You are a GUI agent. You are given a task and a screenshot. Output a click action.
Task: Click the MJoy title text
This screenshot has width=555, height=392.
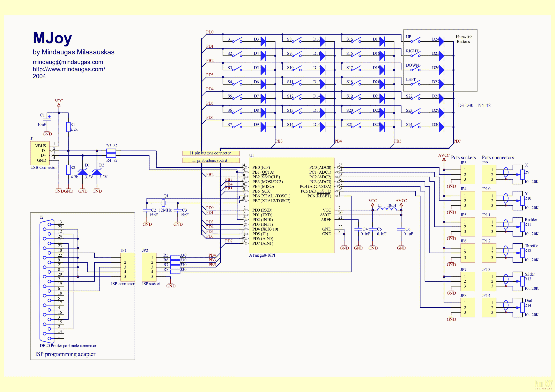pos(52,38)
